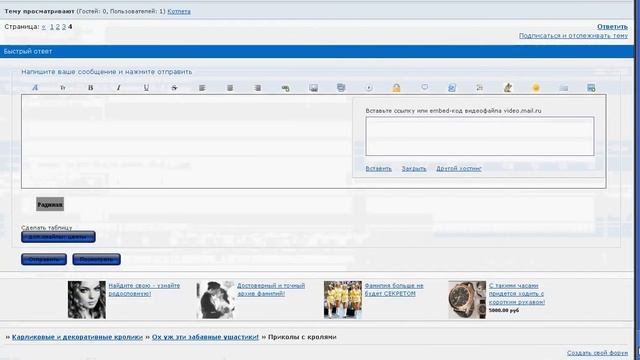This screenshot has height=360, width=640.
Task: Click the blue button under Сделать таблицу
Action: (58, 237)
